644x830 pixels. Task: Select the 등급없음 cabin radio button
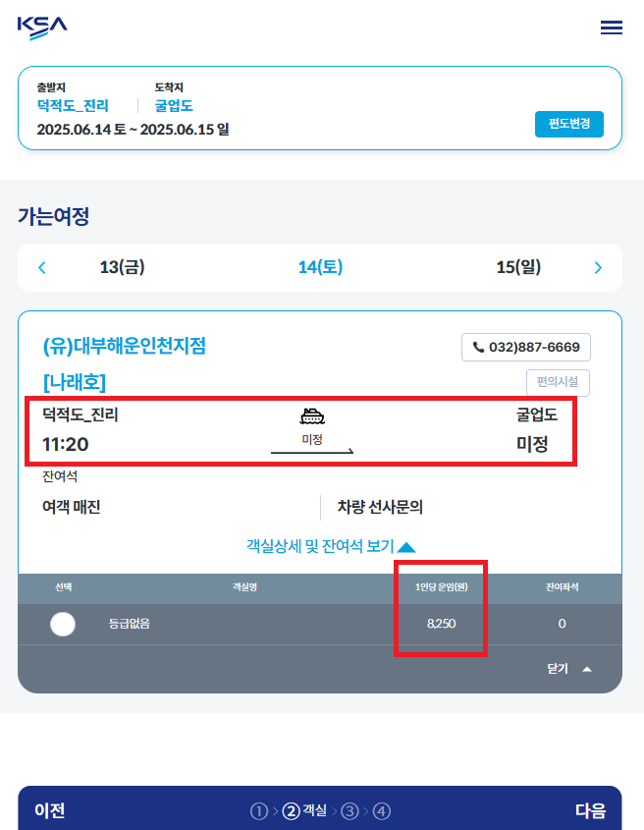[63, 624]
